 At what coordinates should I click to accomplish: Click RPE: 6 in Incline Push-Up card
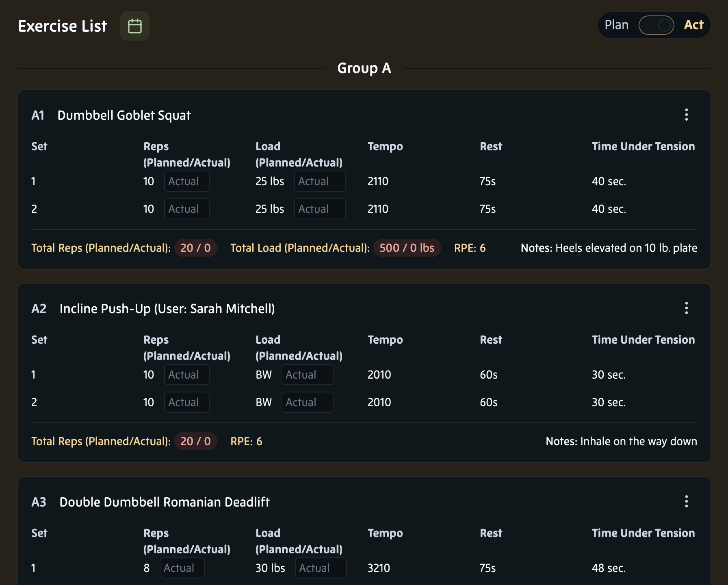246,441
